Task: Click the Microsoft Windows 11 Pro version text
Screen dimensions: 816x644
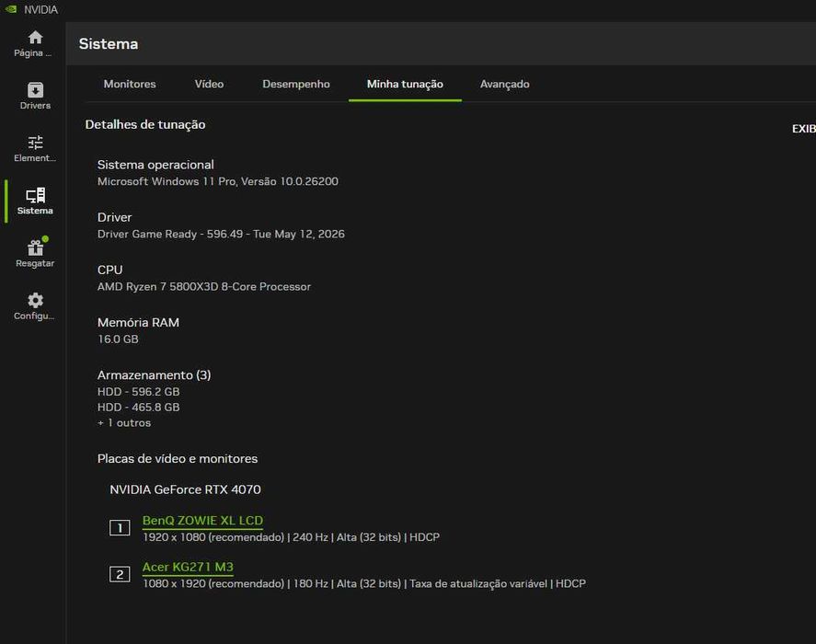Action: point(217,181)
